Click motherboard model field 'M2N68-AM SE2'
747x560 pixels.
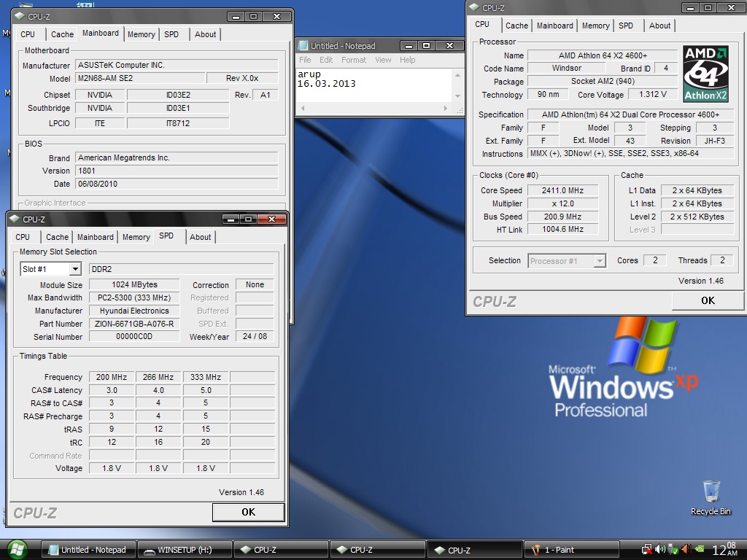click(140, 78)
